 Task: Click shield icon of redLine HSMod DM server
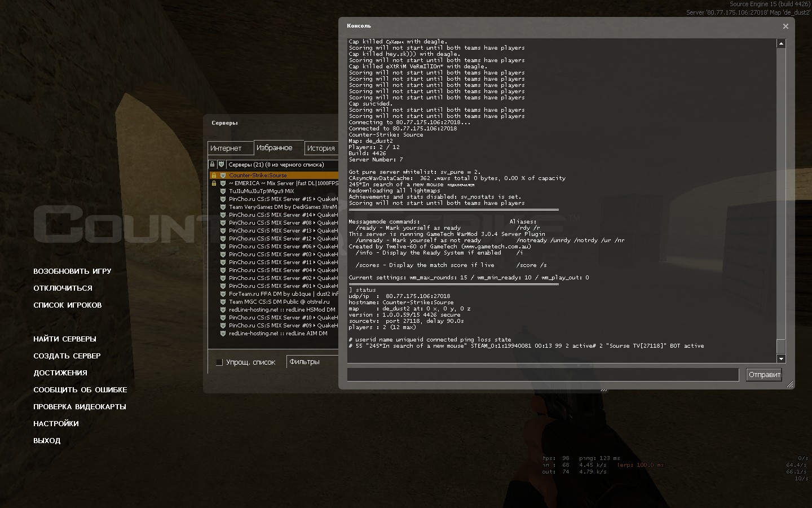[223, 310]
